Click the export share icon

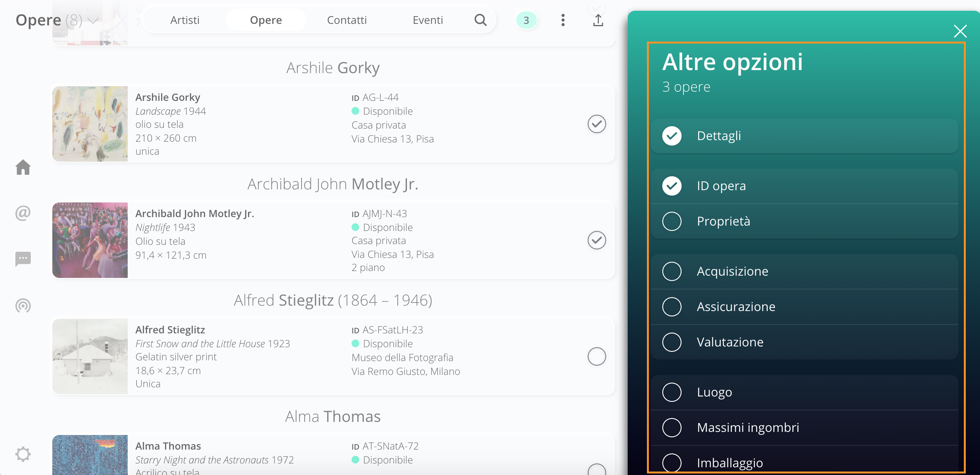click(x=598, y=20)
